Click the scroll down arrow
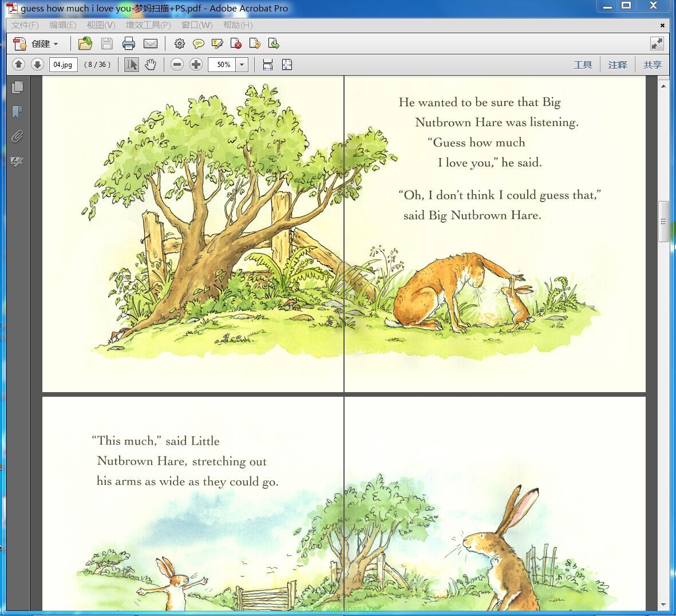Image resolution: width=676 pixels, height=616 pixels. coord(663,605)
